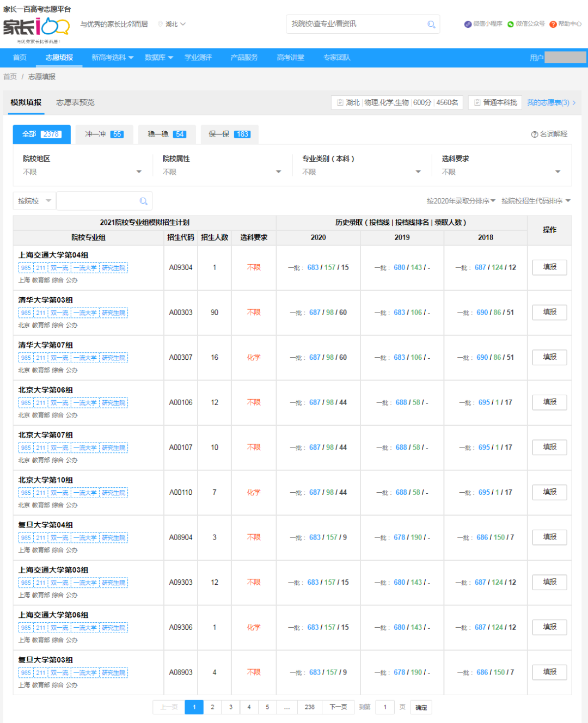Switch to the 志愿表预览 tab
588x723 pixels.
click(x=75, y=102)
